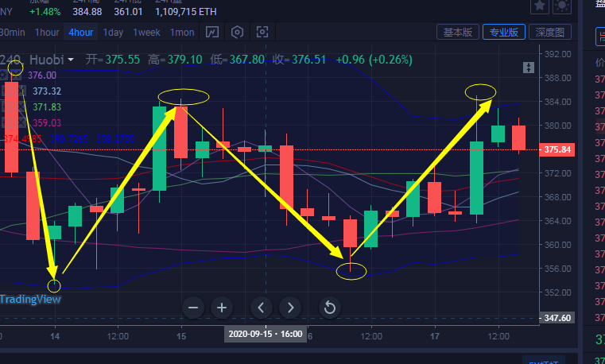
Task: Switch to the 深度图 tab
Action: (550, 33)
